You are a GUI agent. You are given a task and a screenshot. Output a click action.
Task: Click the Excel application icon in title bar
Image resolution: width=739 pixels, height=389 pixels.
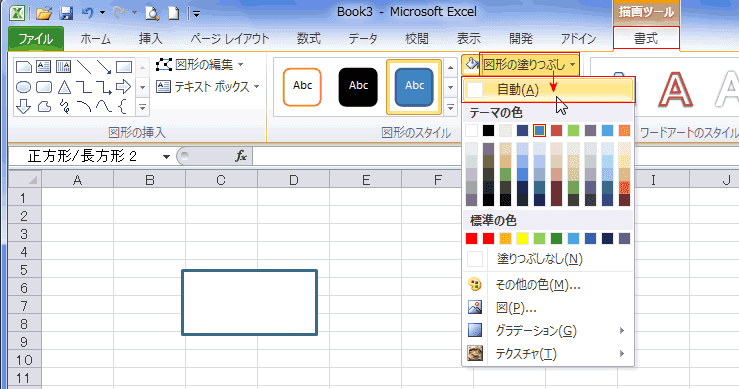17,13
